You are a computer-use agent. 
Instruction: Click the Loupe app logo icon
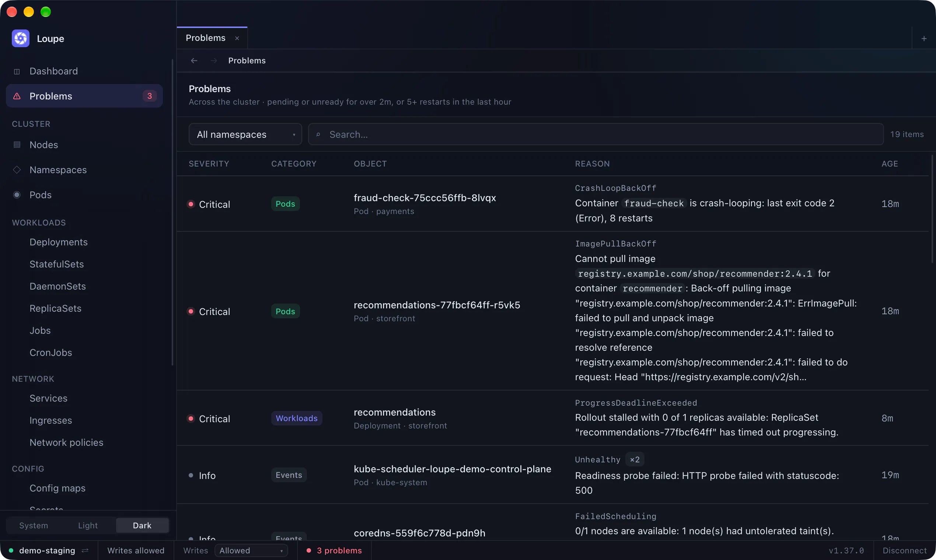click(20, 38)
